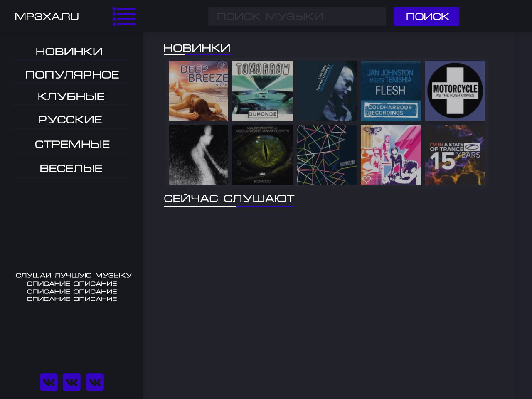This screenshot has width=532, height=399.
Task: Click the СЕЙЧАС СЛУШАЮТ section heading
Action: point(229,199)
